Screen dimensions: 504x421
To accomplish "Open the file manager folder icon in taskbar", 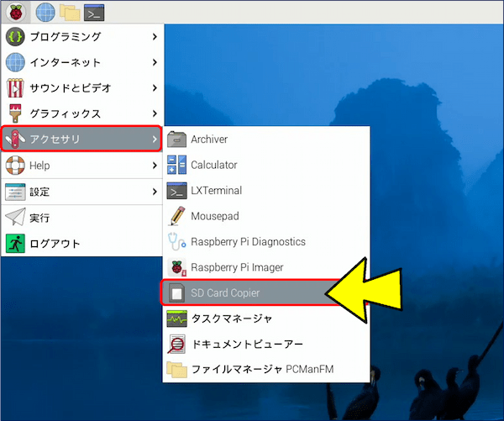I will pyautogui.click(x=70, y=12).
